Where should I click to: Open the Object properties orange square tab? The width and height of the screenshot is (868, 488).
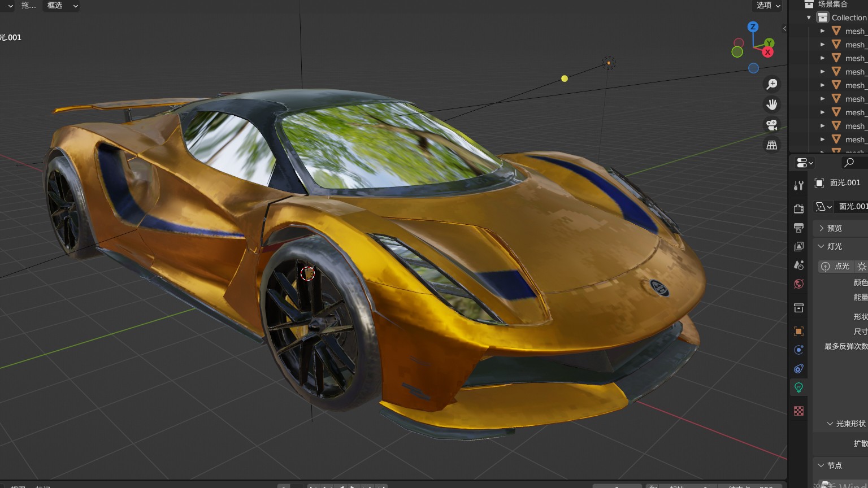tap(798, 331)
